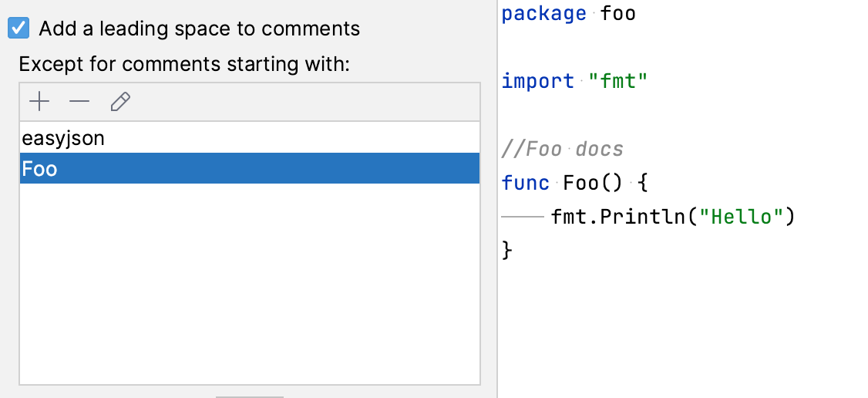Click the import keyword in the code preview
This screenshot has height=398, width=868.
point(537,81)
